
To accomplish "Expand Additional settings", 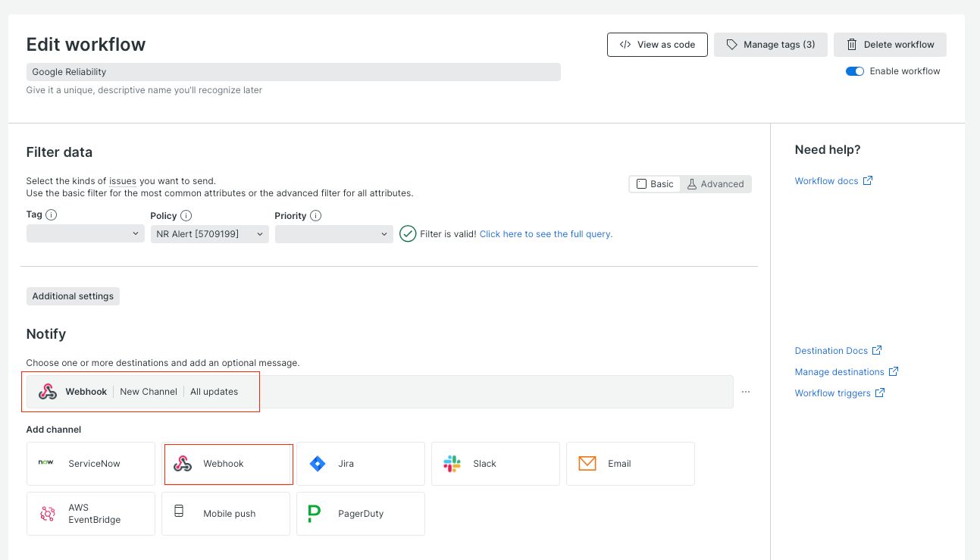I will click(x=73, y=296).
